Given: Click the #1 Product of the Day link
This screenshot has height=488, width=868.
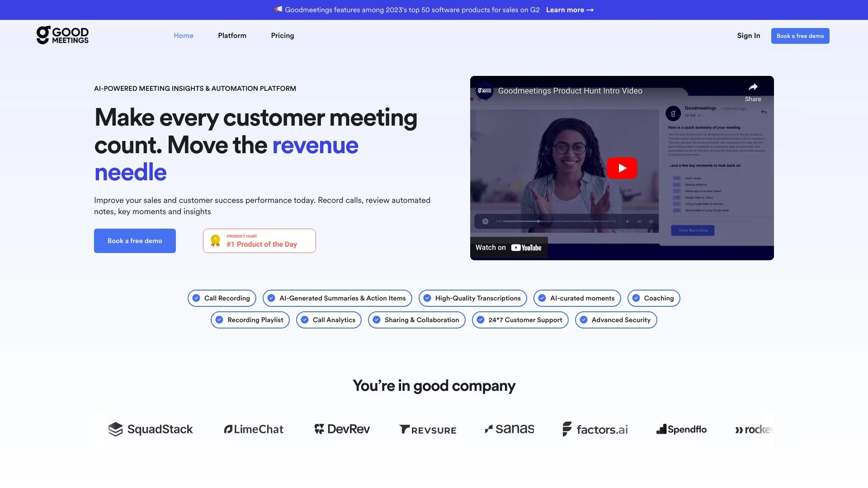Looking at the screenshot, I should coord(259,241).
